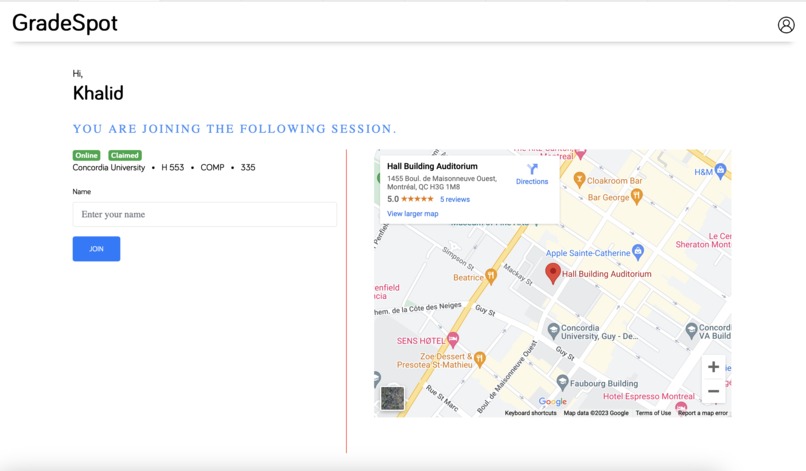Select the Zoe Dessert & Presotea marker
The width and height of the screenshot is (806, 471).
(x=480, y=358)
